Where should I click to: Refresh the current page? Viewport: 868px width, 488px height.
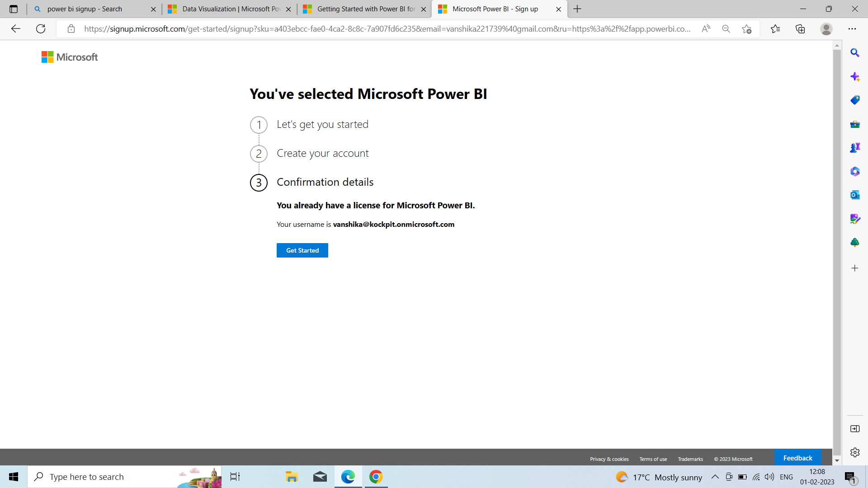click(x=41, y=29)
